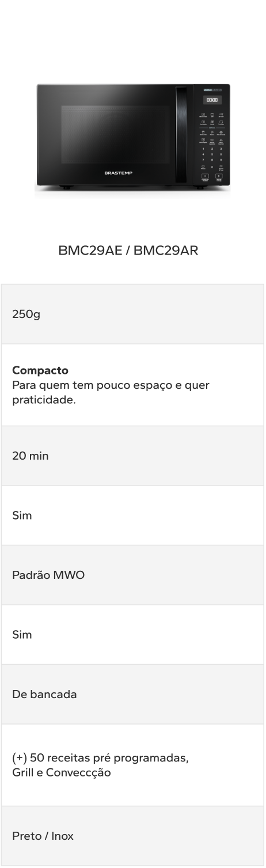Select the 20 min specification row
This screenshot has width=266, height=868.
pos(132,456)
